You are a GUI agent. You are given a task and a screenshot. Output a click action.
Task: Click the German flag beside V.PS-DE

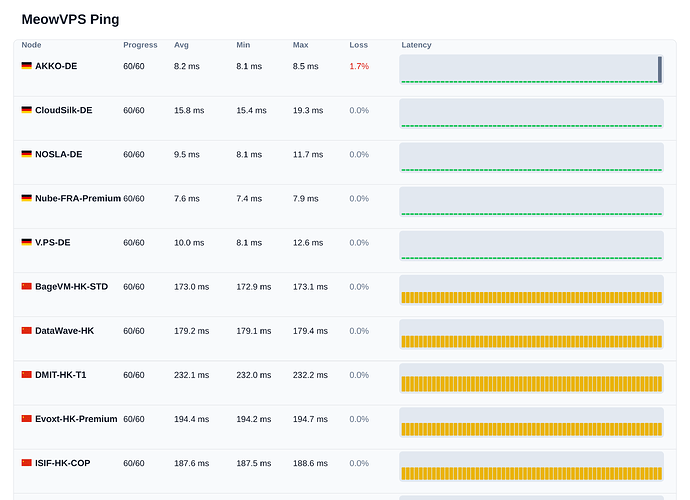tap(26, 242)
